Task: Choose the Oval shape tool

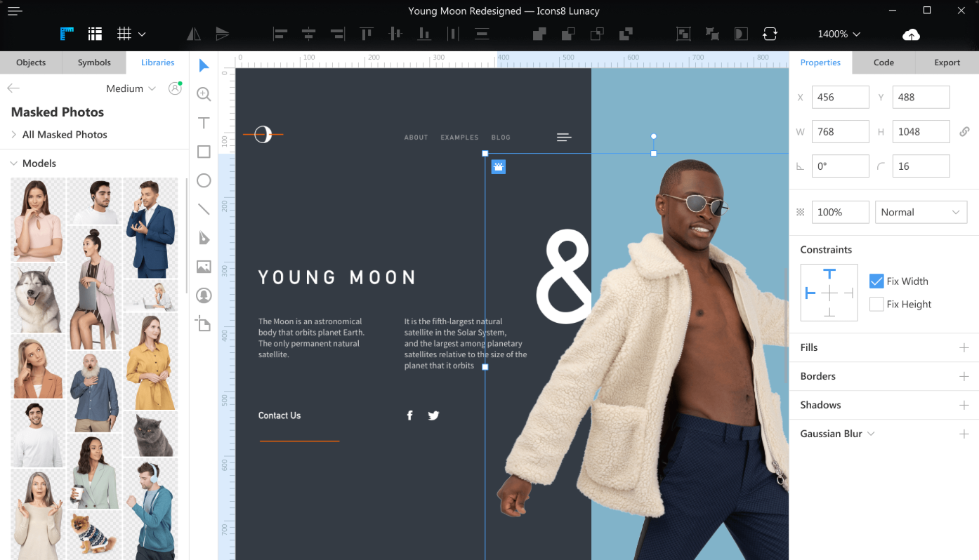Action: coord(204,180)
